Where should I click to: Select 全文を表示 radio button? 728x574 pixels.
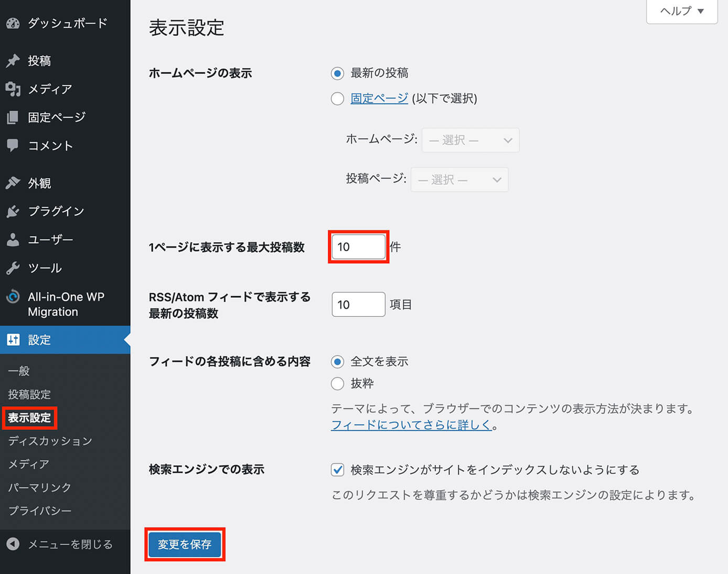[x=337, y=362]
